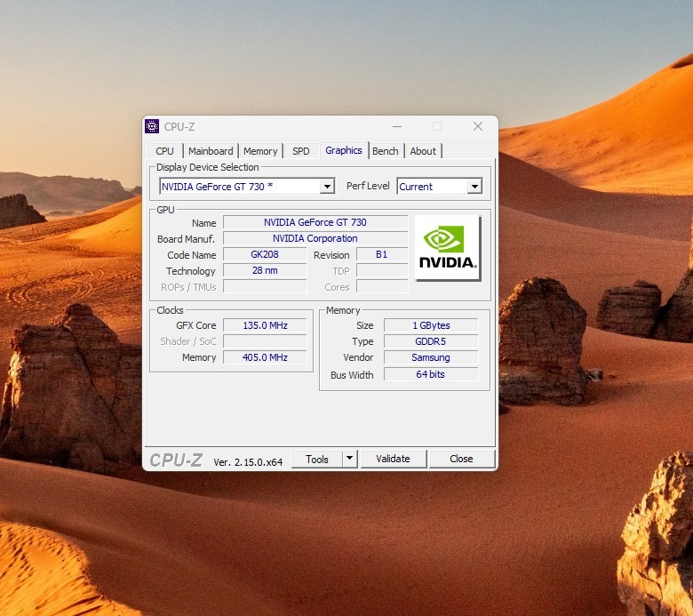Click the empty Cores field
Viewport: 693px width, 616px height.
pyautogui.click(x=382, y=286)
